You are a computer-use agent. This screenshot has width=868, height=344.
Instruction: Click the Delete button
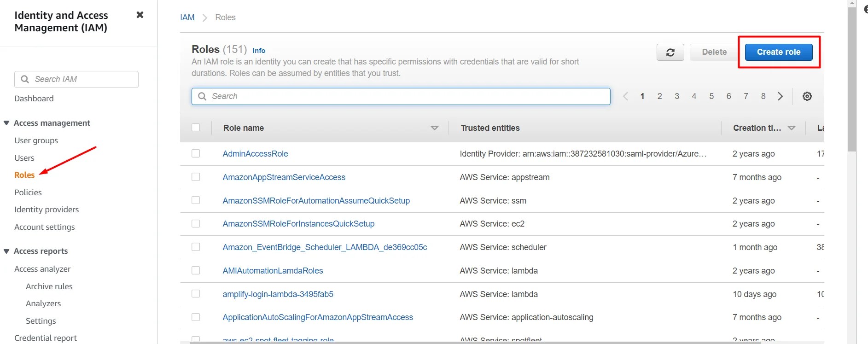pos(714,52)
